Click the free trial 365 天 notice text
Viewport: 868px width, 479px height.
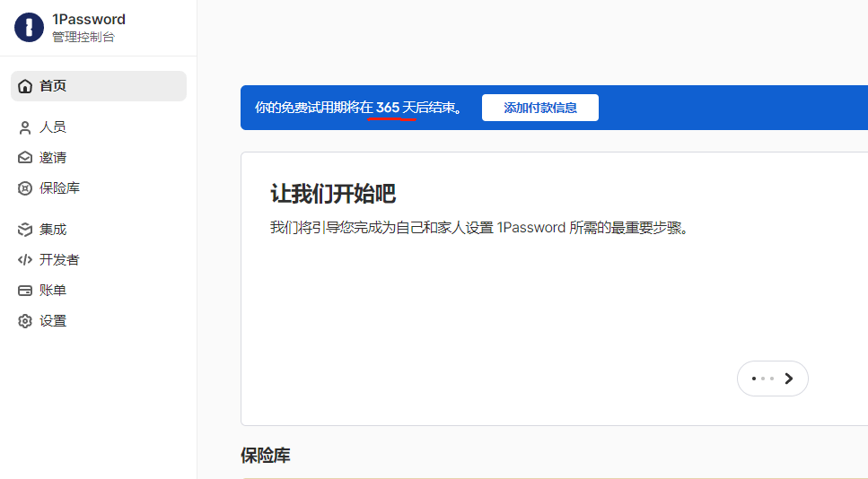pos(359,108)
